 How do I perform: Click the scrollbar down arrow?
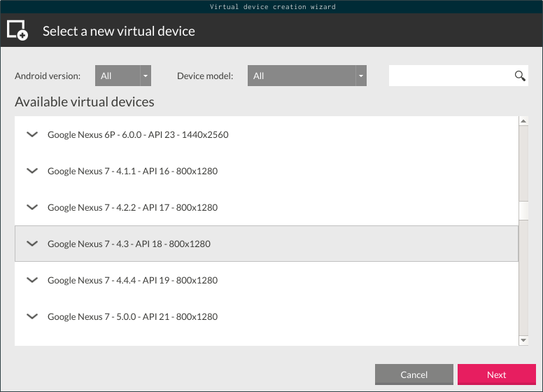tap(523, 340)
